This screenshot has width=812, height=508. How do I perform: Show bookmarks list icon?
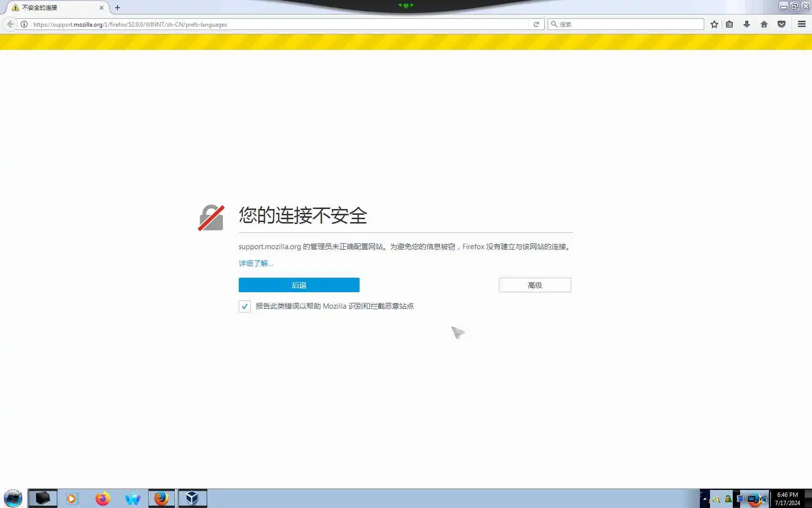click(730, 24)
